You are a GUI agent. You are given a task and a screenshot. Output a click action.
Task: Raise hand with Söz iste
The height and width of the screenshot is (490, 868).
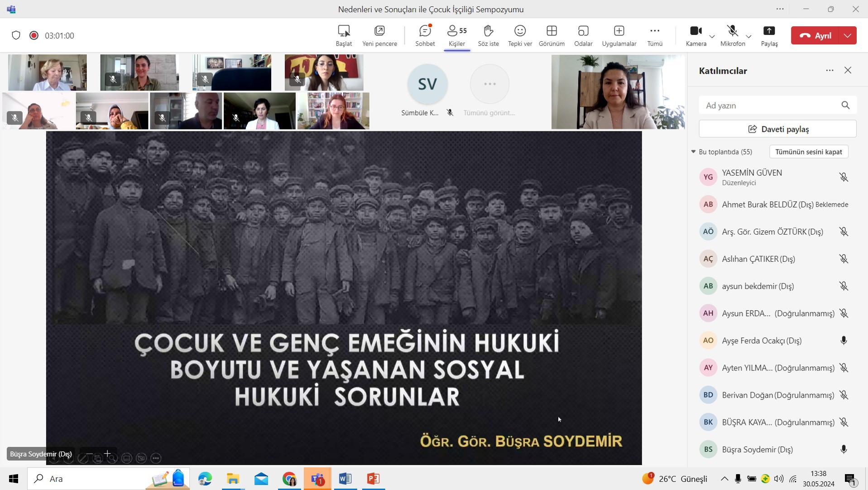tap(488, 35)
